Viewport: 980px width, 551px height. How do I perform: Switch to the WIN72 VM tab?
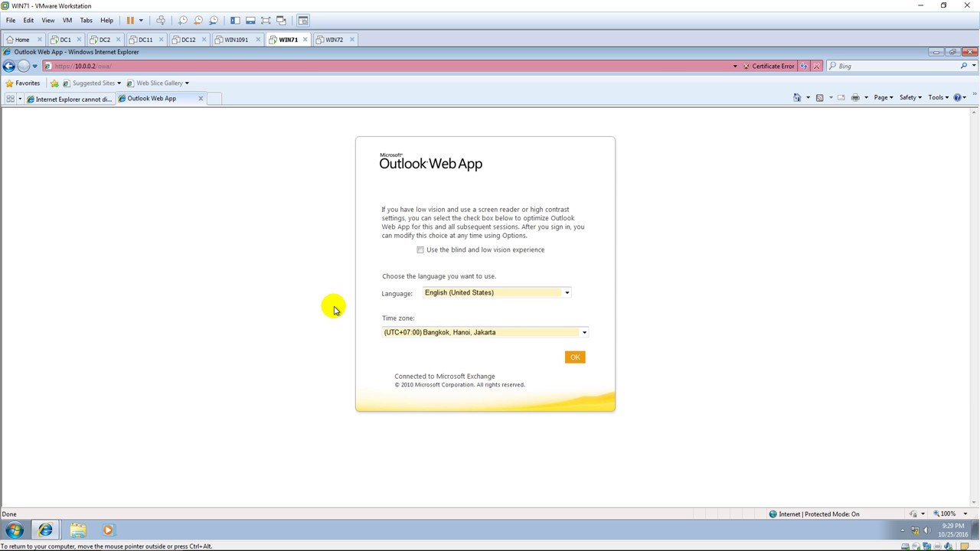pos(335,39)
